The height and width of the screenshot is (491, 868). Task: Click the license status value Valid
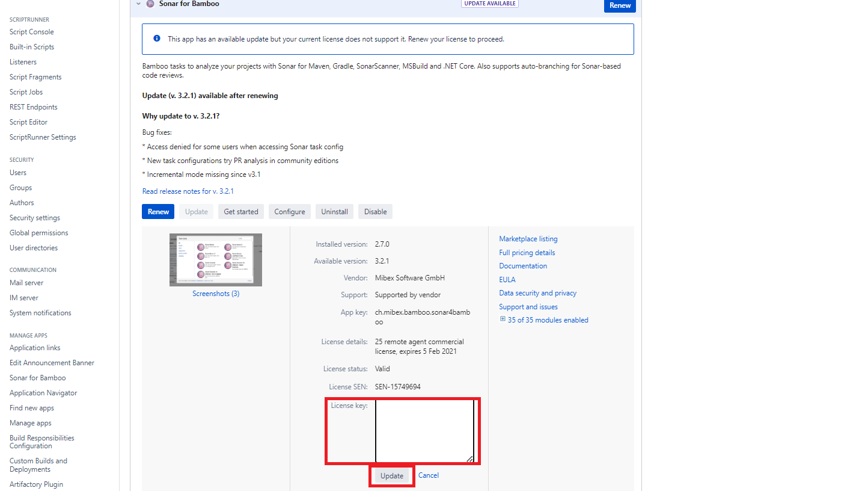(x=382, y=369)
